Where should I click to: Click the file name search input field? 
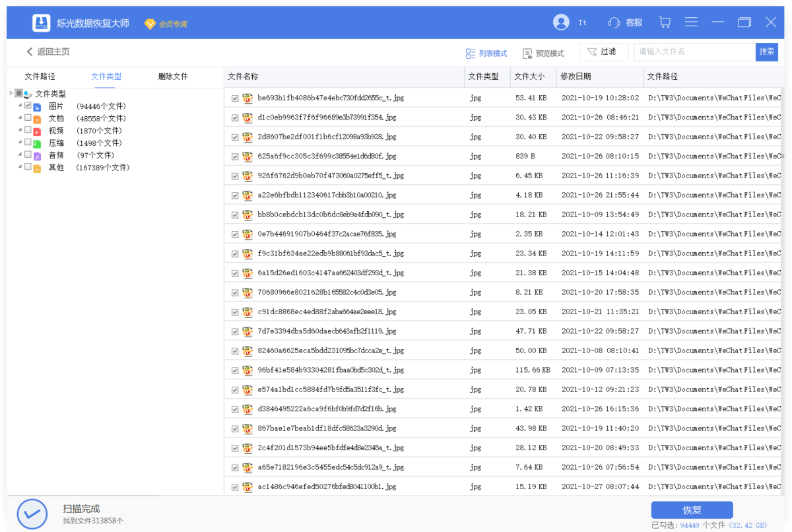694,51
